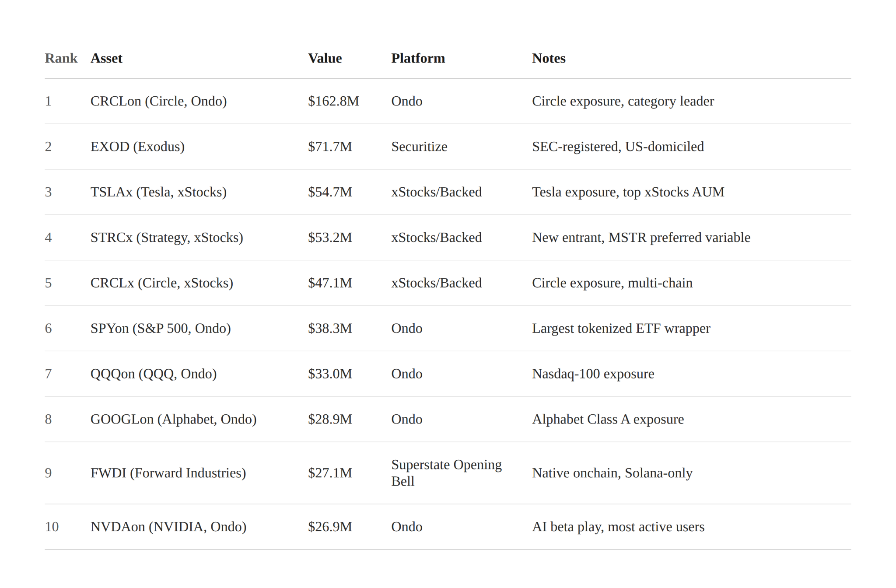Screen dimensions: 896x588
Task: Select the CRCLon (Circle, Ondo) asset cell
Action: [158, 101]
